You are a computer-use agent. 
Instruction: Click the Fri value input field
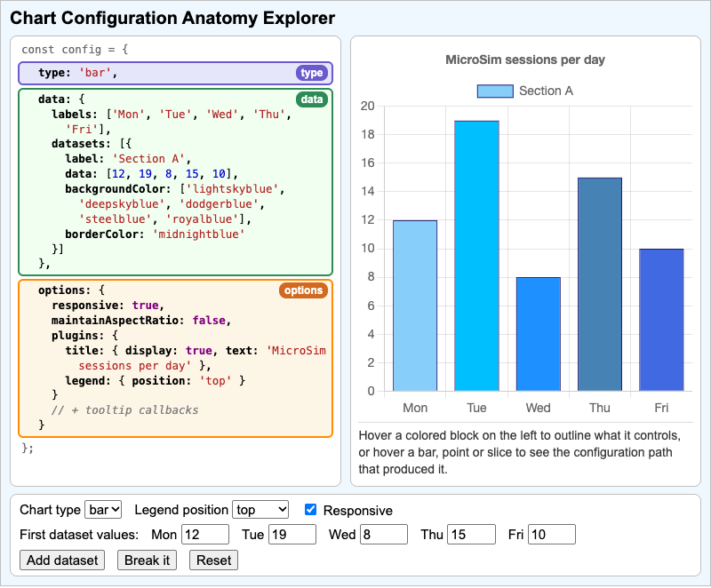pos(552,535)
